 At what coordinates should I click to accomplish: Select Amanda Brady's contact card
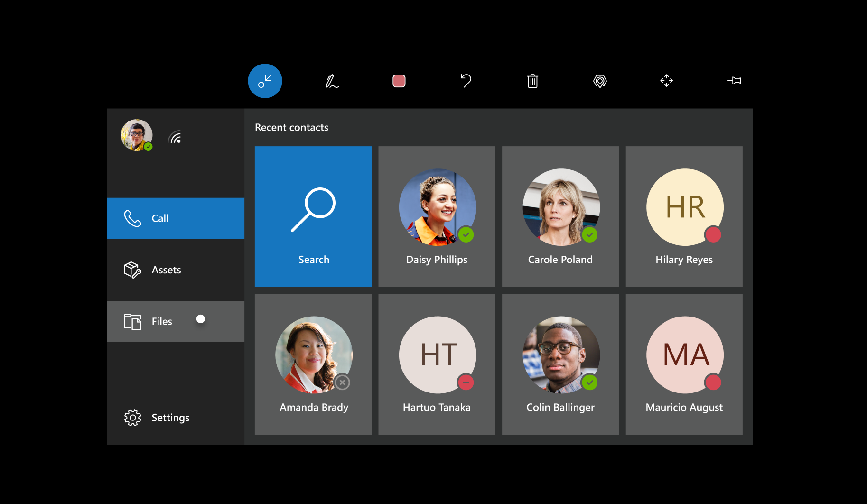pos(313,364)
